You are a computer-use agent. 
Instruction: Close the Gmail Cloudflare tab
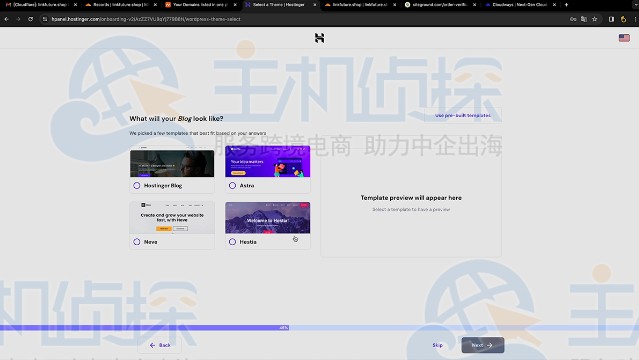(x=75, y=5)
